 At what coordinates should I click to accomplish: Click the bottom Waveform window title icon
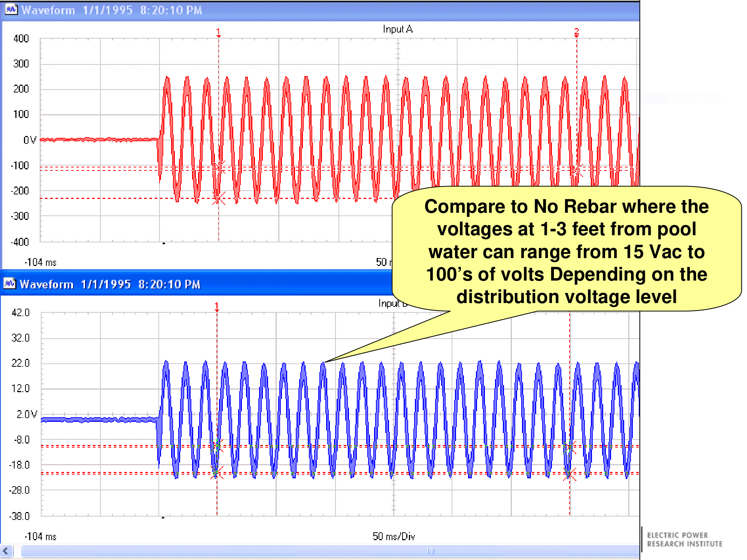tap(9, 284)
